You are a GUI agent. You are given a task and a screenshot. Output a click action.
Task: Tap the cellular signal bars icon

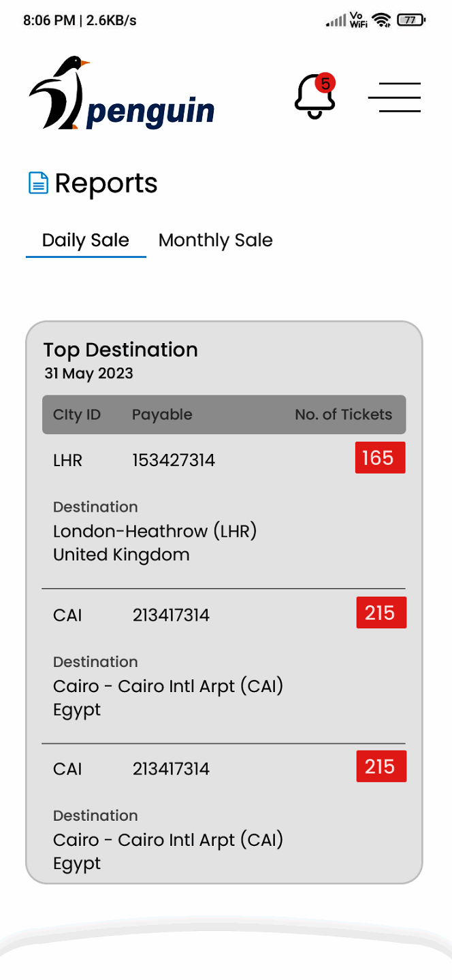336,21
